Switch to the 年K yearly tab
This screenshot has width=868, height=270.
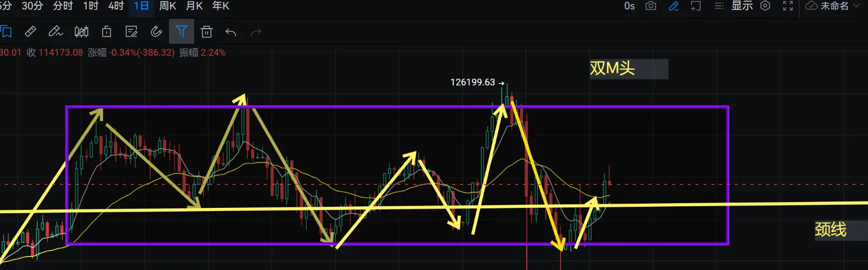[x=221, y=6]
